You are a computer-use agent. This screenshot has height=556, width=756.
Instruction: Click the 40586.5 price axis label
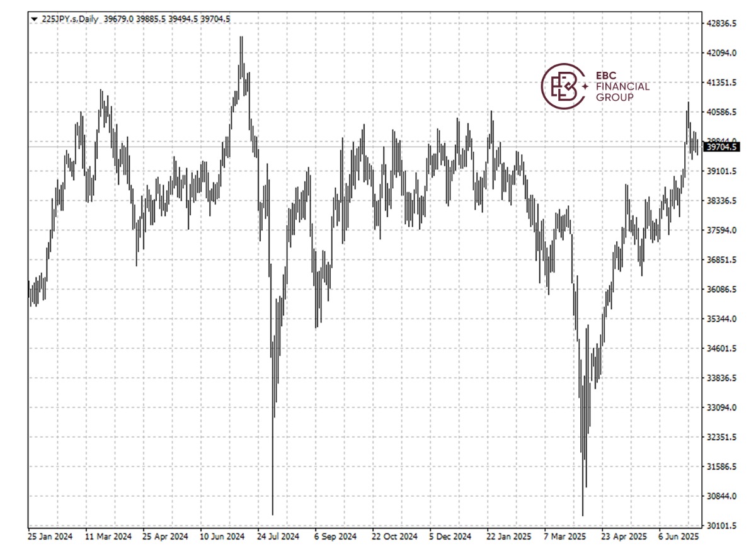[x=723, y=112]
